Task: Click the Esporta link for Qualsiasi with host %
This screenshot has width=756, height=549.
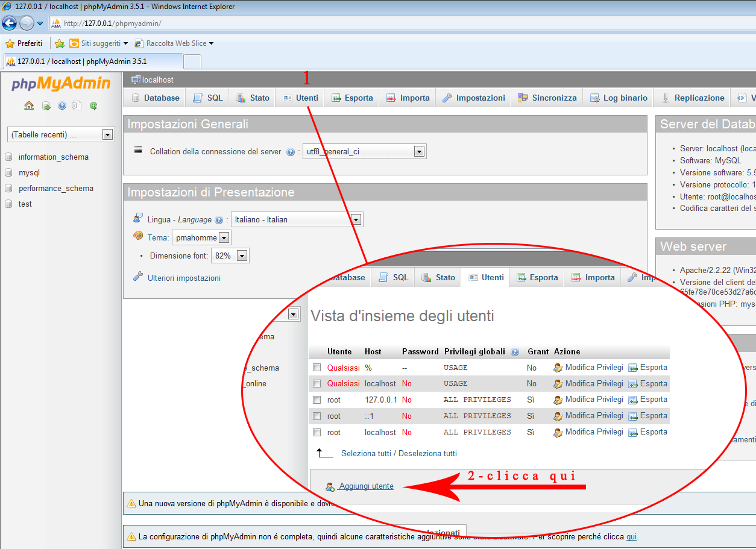Action: (x=654, y=367)
